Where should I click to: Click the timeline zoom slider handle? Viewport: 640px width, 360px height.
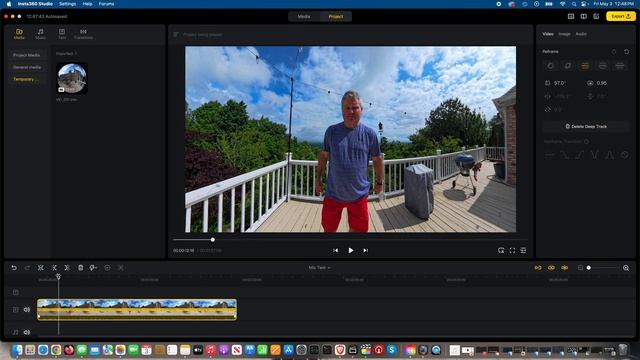589,268
